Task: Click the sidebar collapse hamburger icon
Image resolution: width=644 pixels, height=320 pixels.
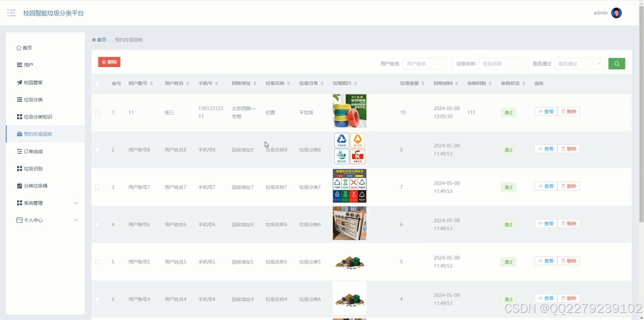Action: coord(11,13)
